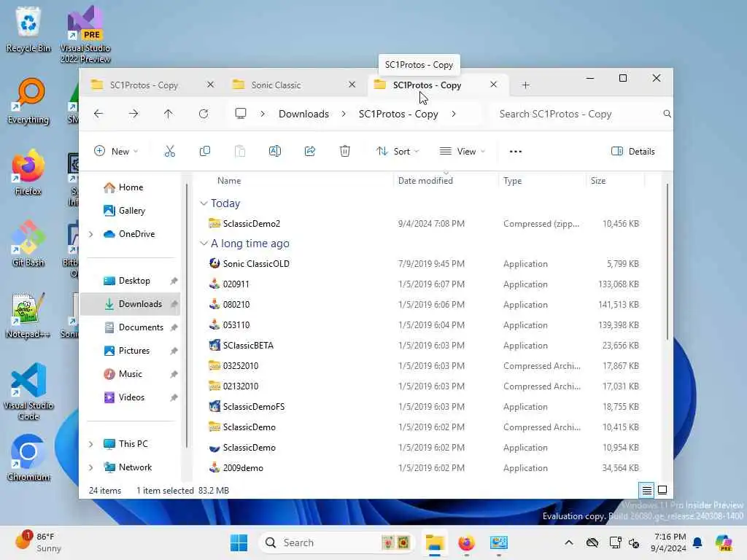Open the Recycle Bin desktop icon
The height and width of the screenshot is (560, 747).
coord(28,29)
